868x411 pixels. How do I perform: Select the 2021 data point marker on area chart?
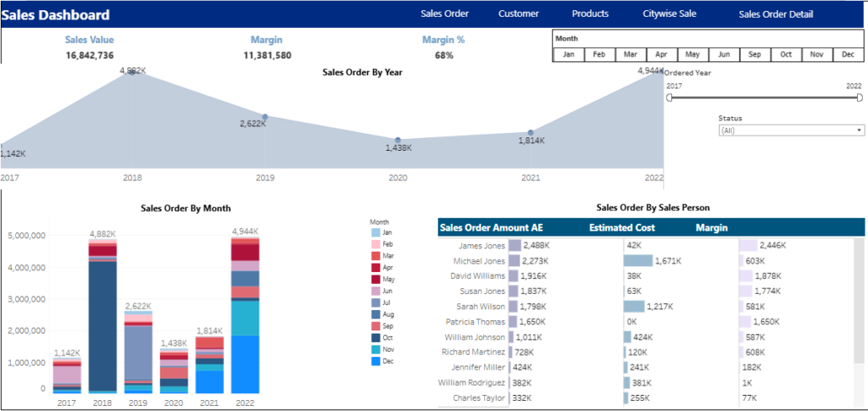[x=531, y=133]
